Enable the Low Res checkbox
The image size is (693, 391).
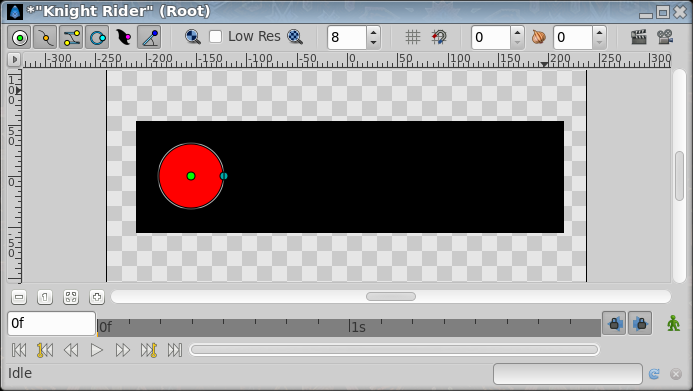[x=215, y=37]
